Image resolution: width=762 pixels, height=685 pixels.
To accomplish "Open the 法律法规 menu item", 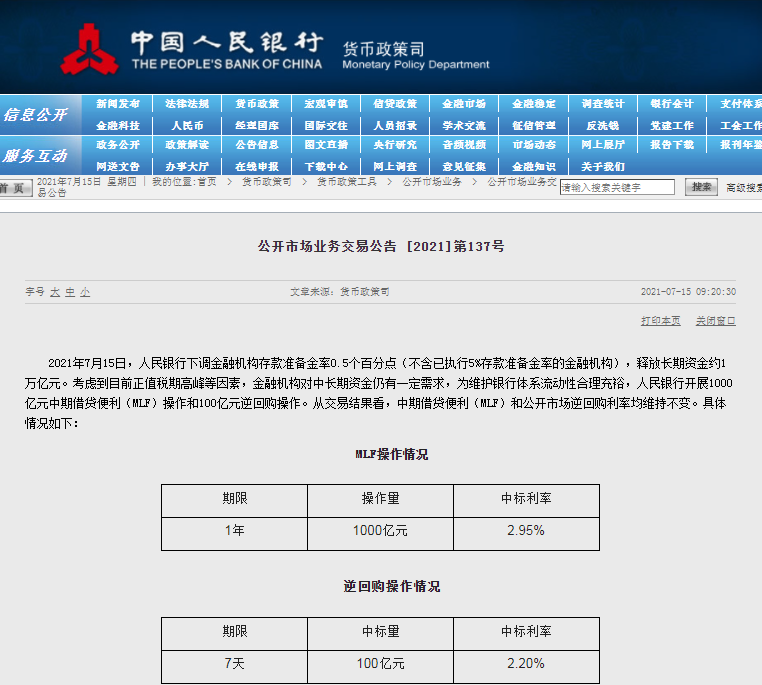I will [187, 104].
